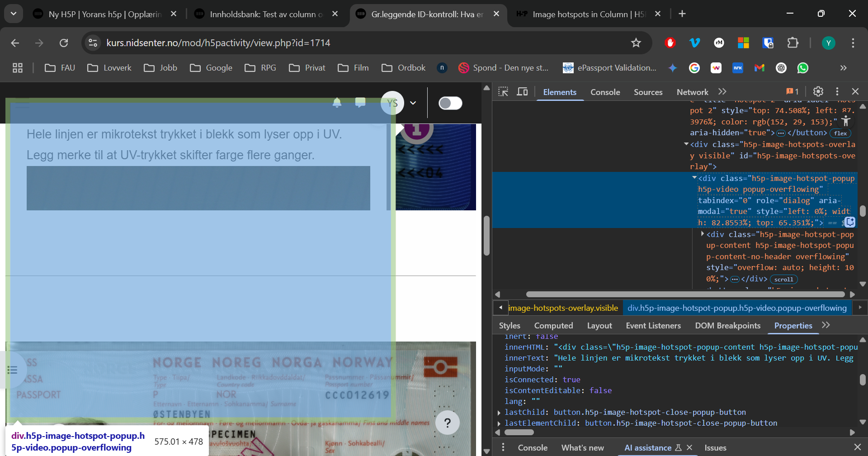Close the Gr.leggende ID-kontroll tab
This screenshot has width=868, height=456.
point(496,14)
